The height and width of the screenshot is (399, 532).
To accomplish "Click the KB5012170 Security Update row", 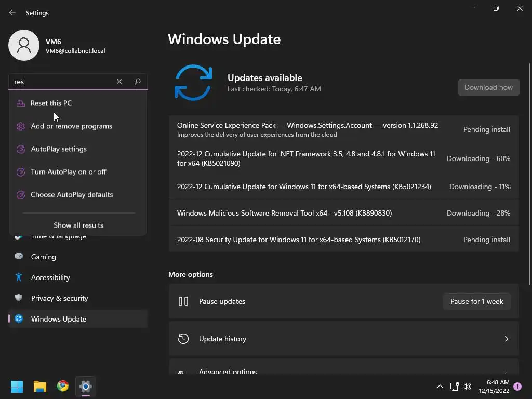I will coord(344,240).
